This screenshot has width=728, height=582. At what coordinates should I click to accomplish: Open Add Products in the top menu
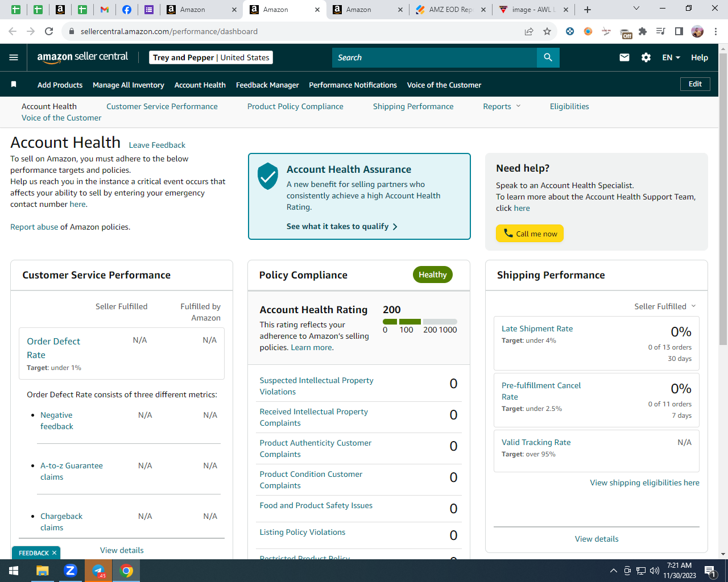pos(60,85)
